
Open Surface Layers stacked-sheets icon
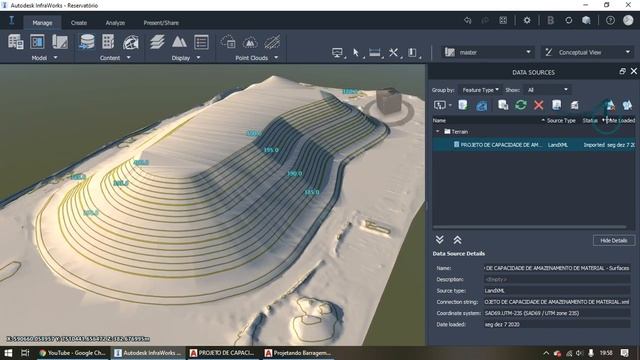click(157, 42)
